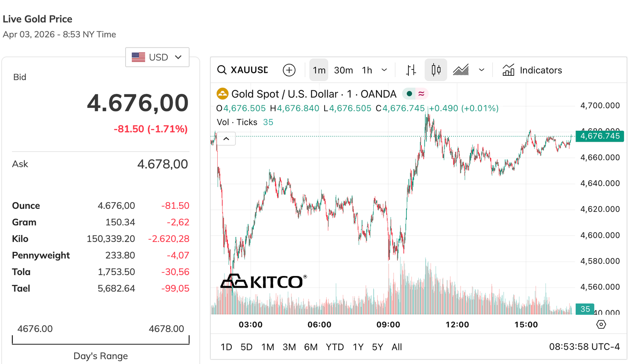Click the 4,676.745 current price label

pyautogui.click(x=600, y=136)
